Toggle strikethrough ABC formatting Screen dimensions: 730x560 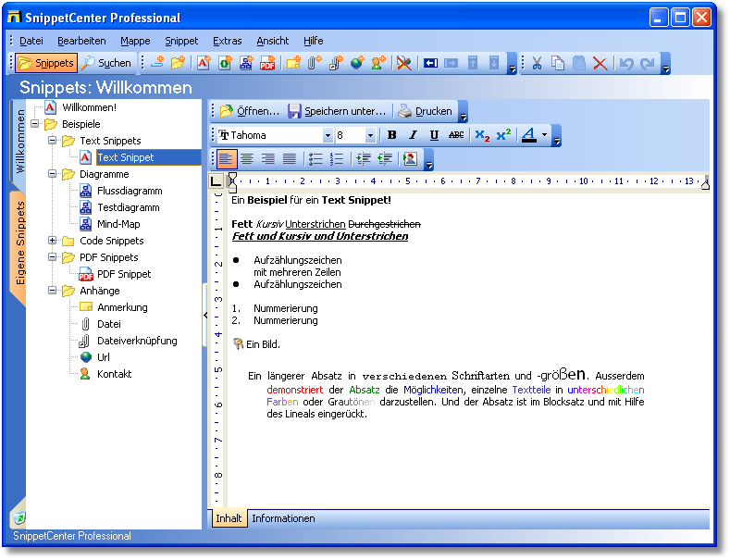click(456, 135)
